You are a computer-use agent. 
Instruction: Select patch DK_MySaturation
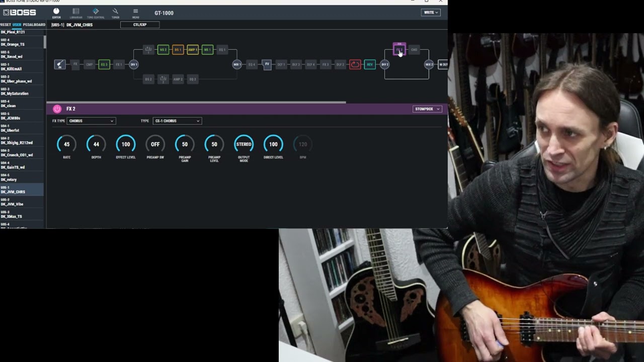click(x=22, y=92)
